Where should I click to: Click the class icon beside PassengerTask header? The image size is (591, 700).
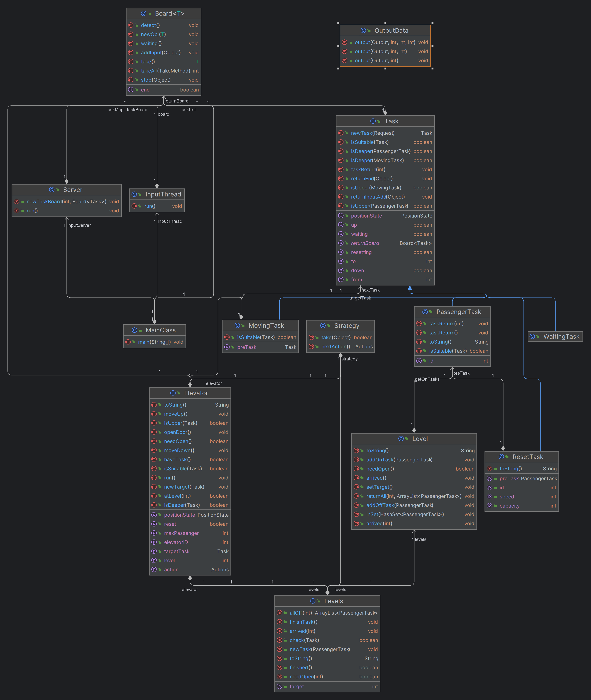click(425, 312)
